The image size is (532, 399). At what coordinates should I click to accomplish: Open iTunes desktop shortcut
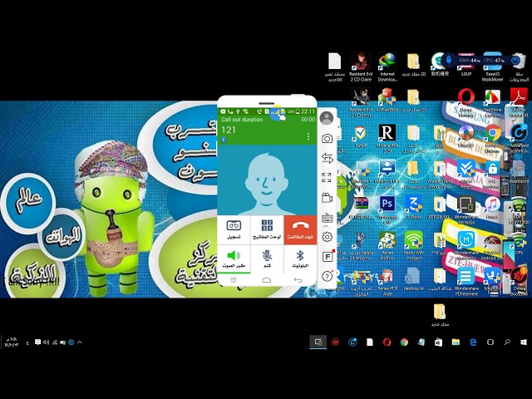[x=492, y=208]
